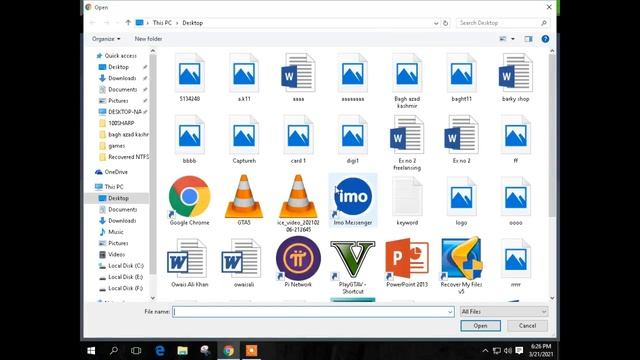Toggle the preview pane button
640x360 pixels.
tap(528, 39)
